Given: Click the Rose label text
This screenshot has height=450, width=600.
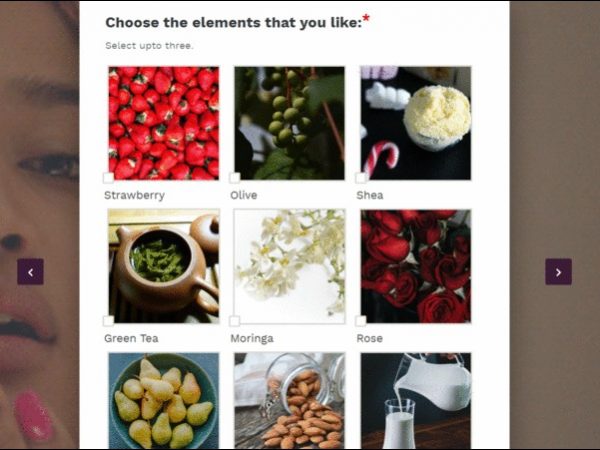Looking at the screenshot, I should (370, 338).
